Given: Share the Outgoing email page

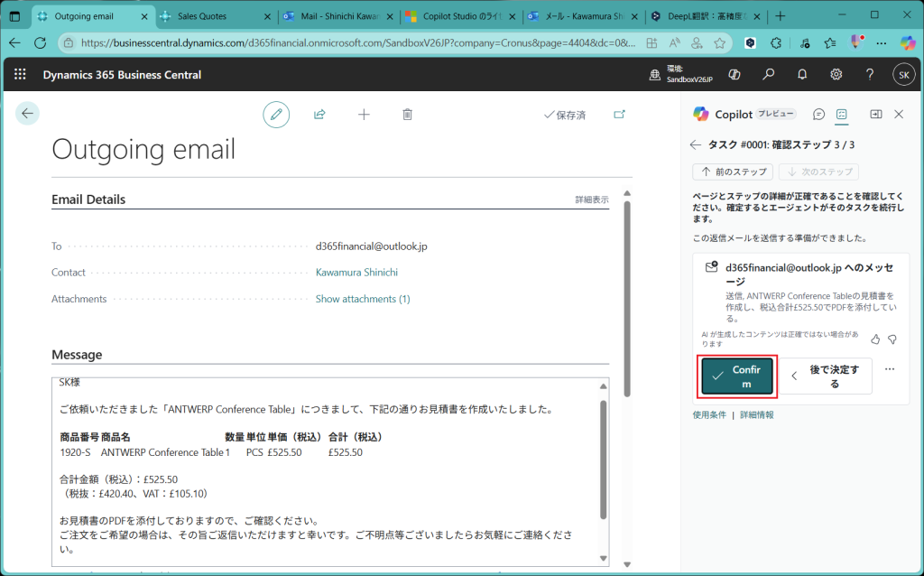Looking at the screenshot, I should coord(320,115).
